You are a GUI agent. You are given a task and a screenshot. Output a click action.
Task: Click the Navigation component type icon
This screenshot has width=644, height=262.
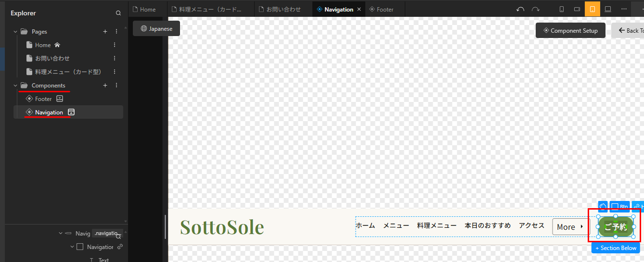click(x=71, y=112)
